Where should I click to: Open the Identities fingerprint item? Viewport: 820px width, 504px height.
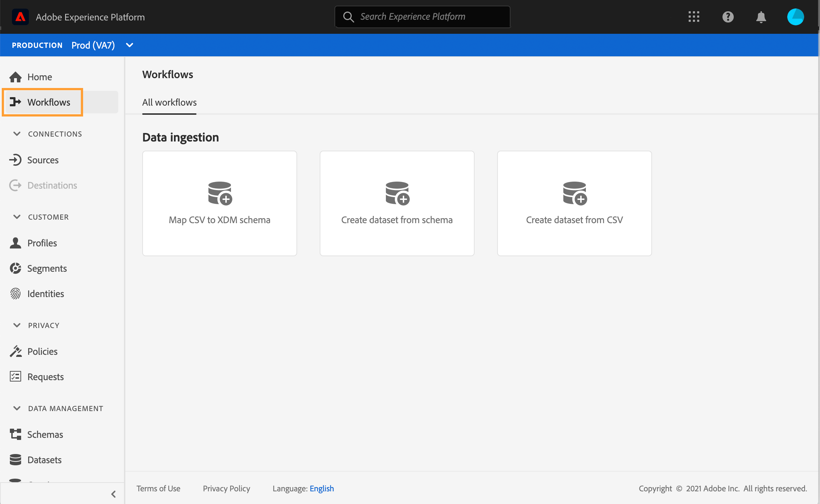[45, 294]
